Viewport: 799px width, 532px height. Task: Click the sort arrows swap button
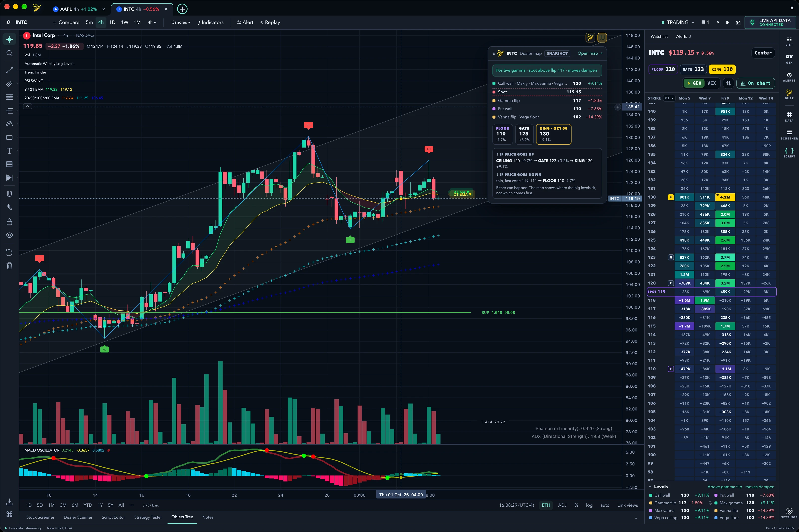pyautogui.click(x=728, y=83)
